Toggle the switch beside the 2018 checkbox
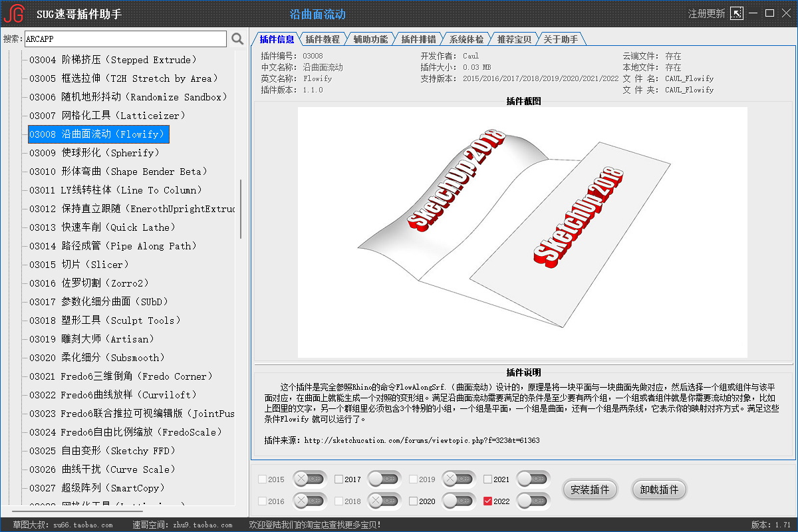 point(384,501)
